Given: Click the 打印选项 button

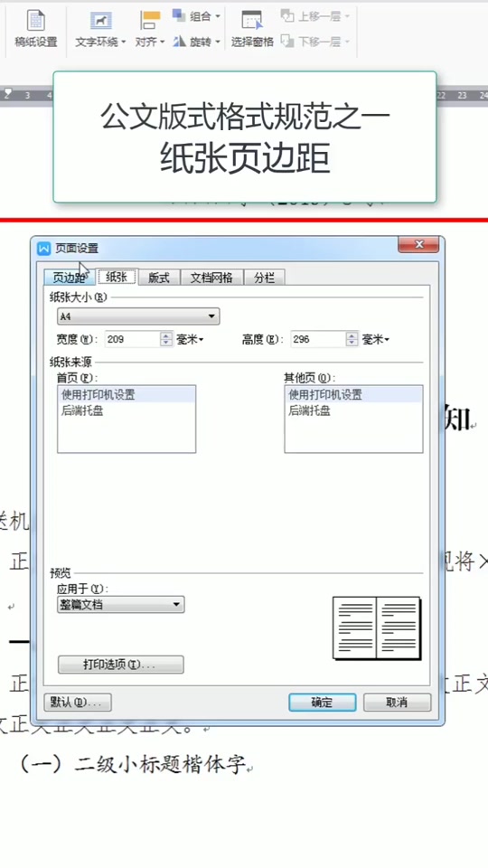Looking at the screenshot, I should pyautogui.click(x=120, y=665).
